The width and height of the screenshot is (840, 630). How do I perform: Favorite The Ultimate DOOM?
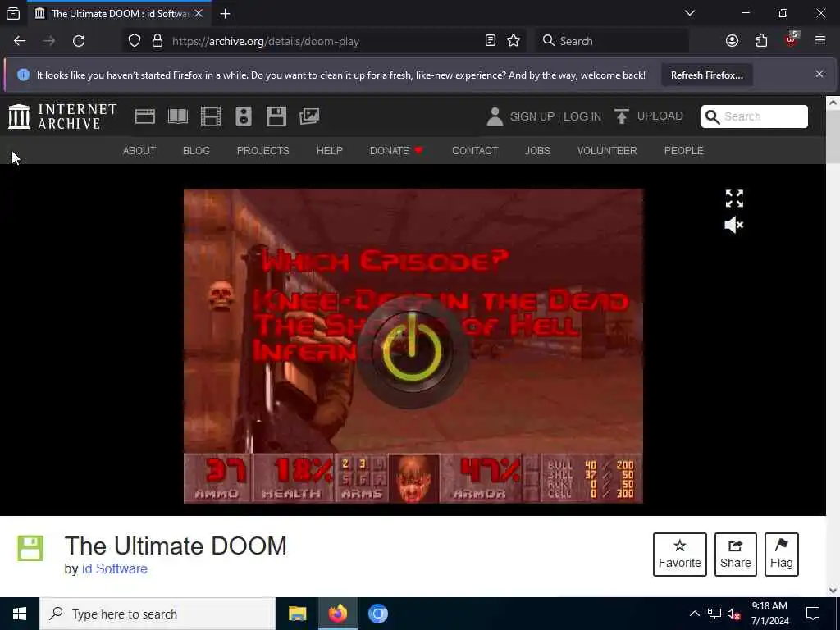pos(680,555)
